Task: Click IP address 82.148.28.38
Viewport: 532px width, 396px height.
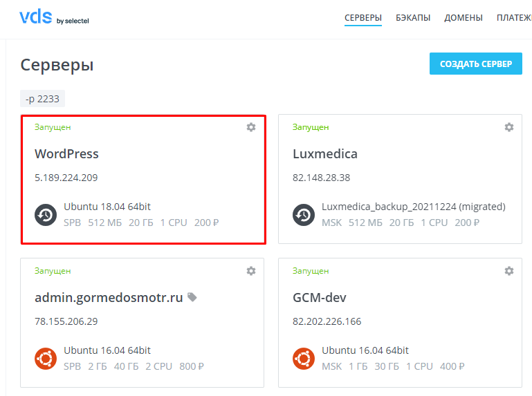Action: coord(321,178)
